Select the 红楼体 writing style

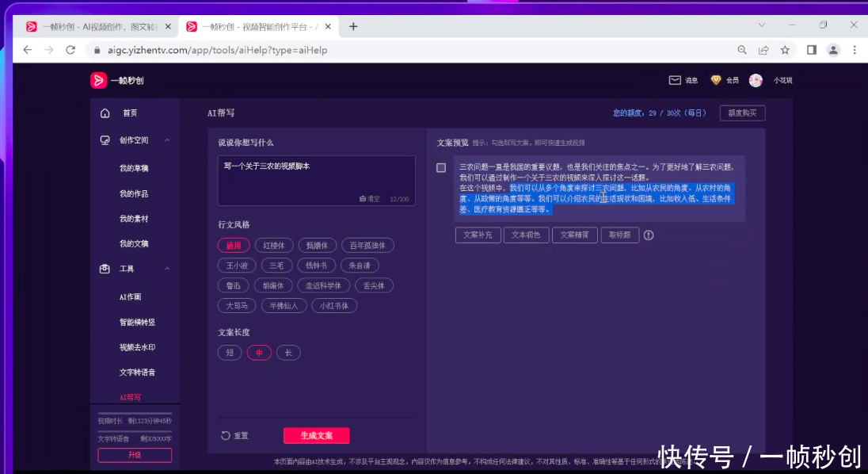tap(274, 245)
